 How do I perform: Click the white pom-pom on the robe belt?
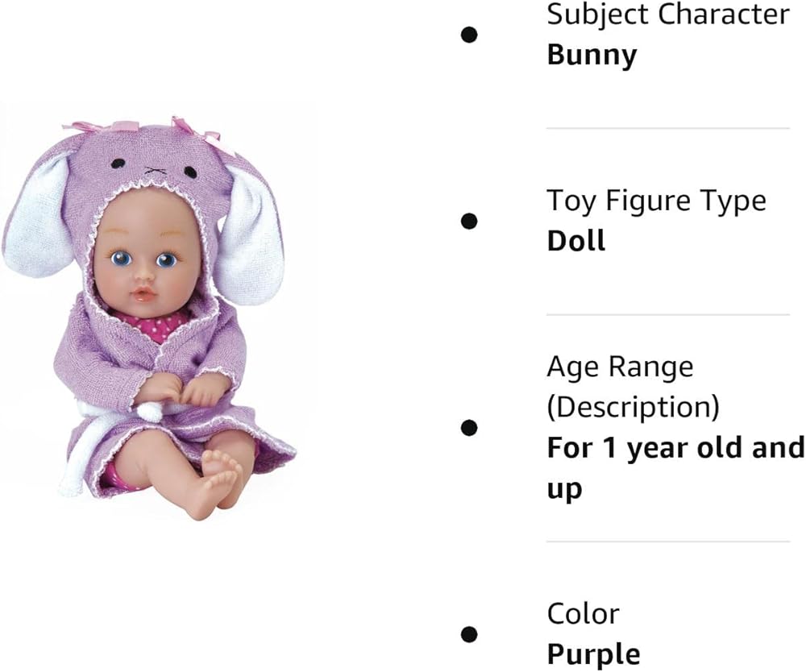coord(147,412)
